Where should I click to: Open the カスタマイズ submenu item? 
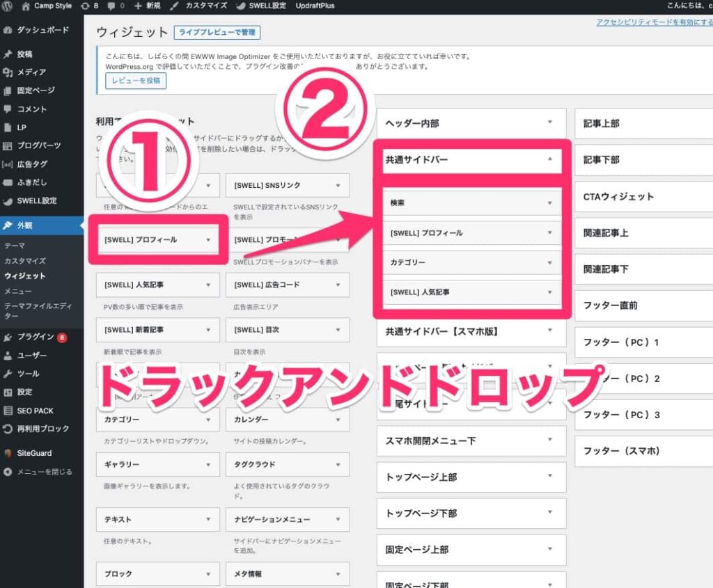(x=25, y=261)
